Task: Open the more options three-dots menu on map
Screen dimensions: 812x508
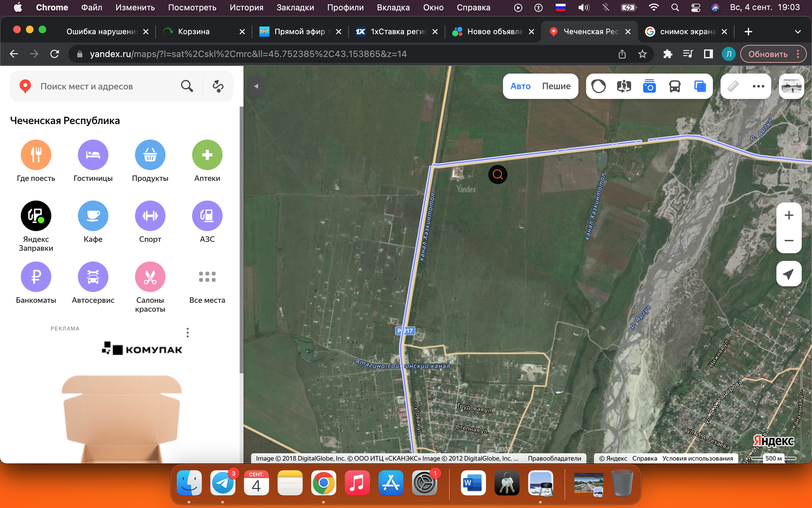Action: coord(758,86)
